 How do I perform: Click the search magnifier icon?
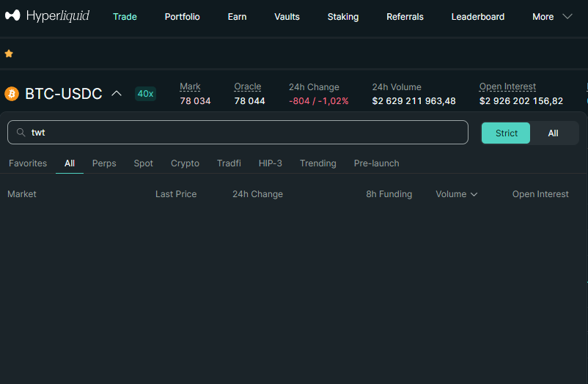pos(21,133)
